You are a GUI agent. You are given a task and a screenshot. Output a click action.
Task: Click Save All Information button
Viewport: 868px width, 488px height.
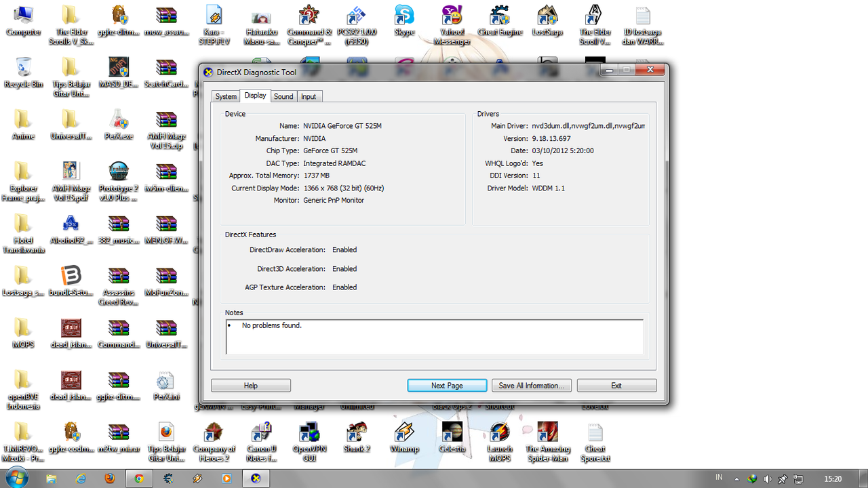[x=532, y=386]
